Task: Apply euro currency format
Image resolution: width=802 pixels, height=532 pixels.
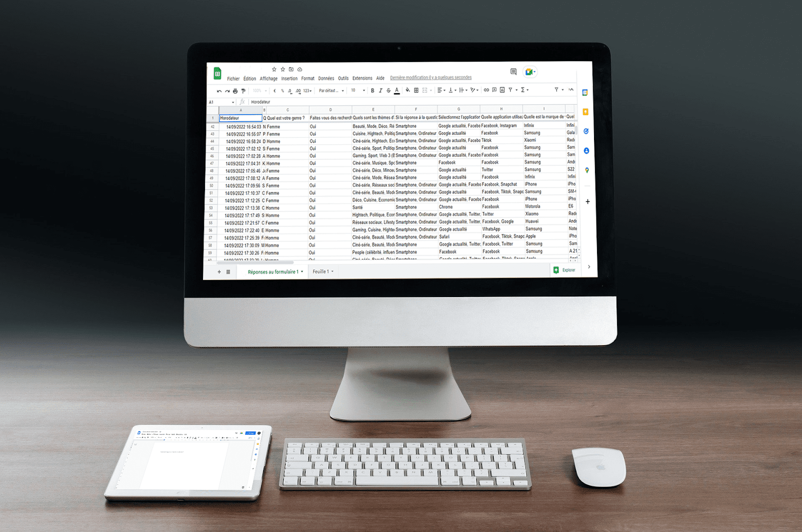Action: click(x=275, y=91)
